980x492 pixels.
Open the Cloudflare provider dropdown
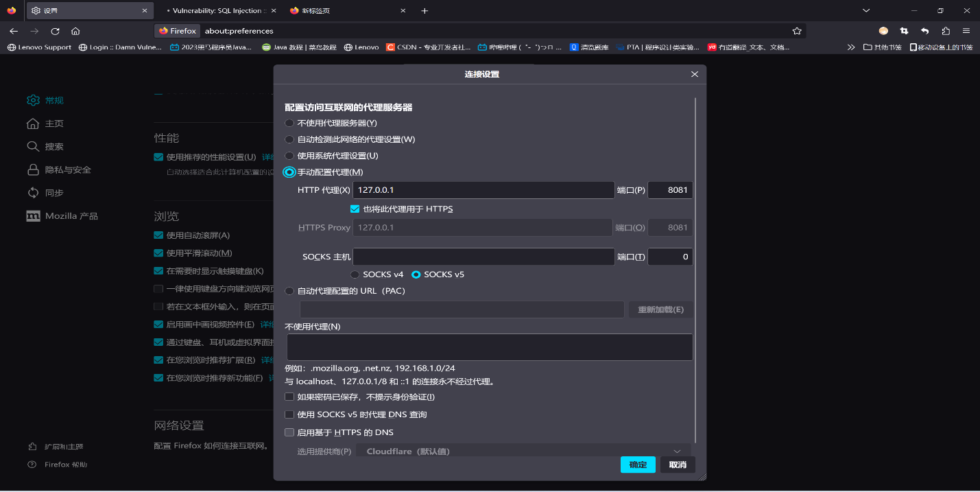click(x=523, y=451)
